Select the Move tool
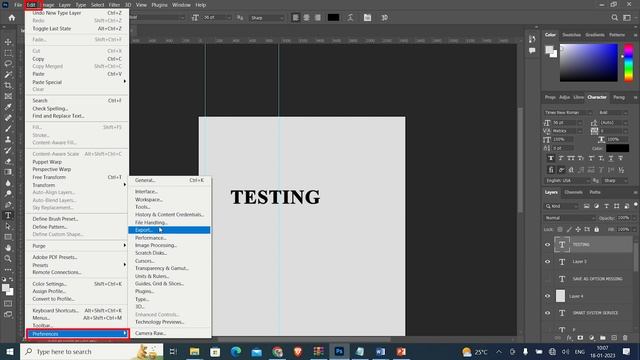640x360 pixels. [8, 42]
